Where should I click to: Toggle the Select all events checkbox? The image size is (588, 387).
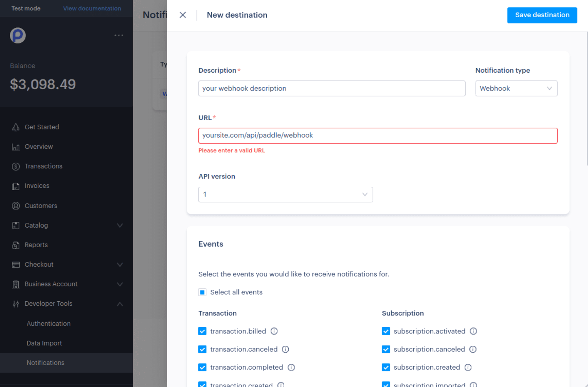202,292
